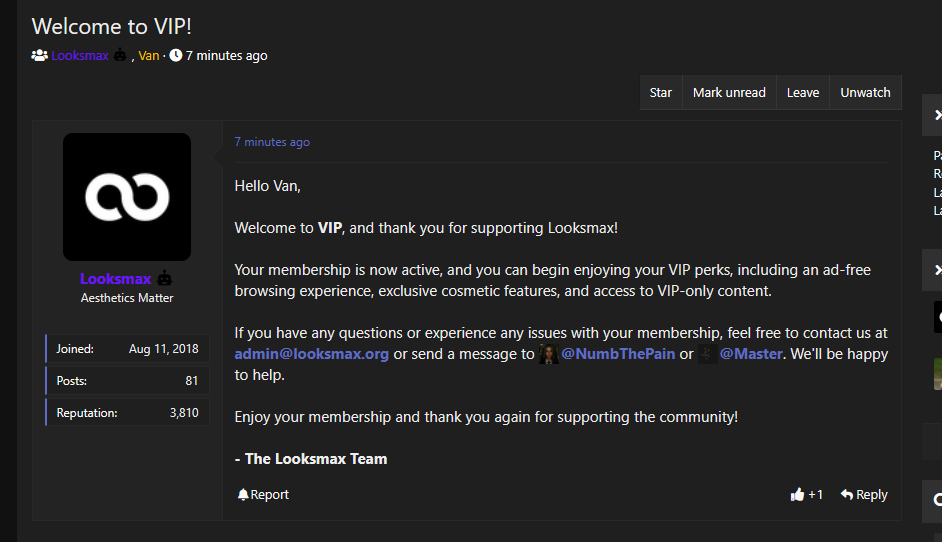Open the Looksmax infinity logo avatar
This screenshot has height=542, width=942.
[127, 196]
